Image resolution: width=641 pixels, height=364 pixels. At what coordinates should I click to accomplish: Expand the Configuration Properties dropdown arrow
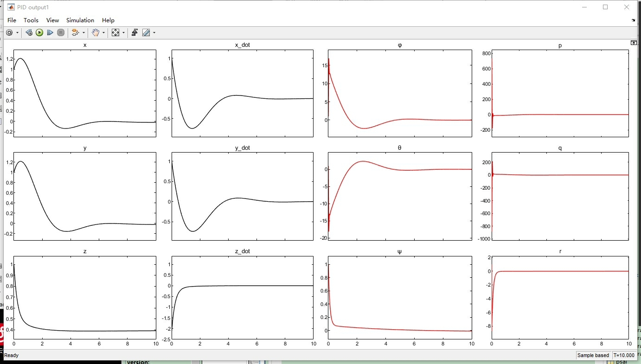coord(18,32)
